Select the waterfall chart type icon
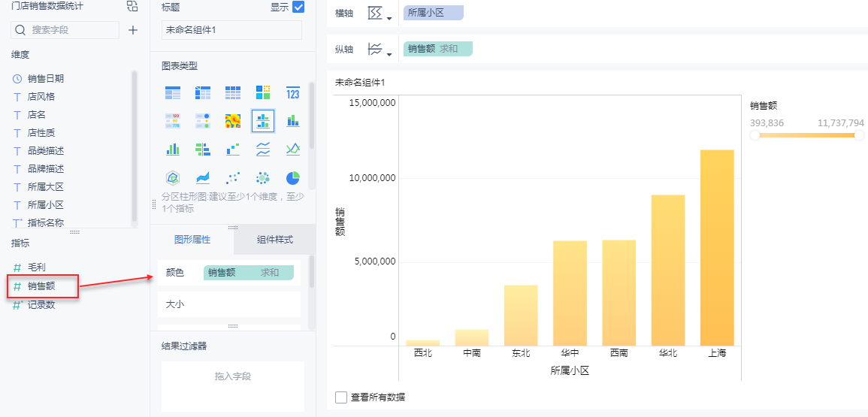The width and height of the screenshot is (868, 417). 232,149
